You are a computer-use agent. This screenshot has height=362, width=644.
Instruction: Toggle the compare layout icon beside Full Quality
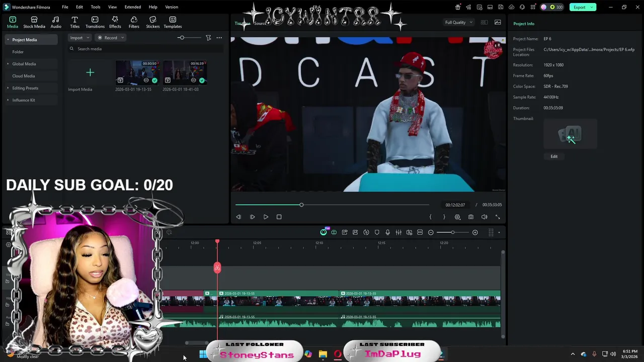[484, 22]
